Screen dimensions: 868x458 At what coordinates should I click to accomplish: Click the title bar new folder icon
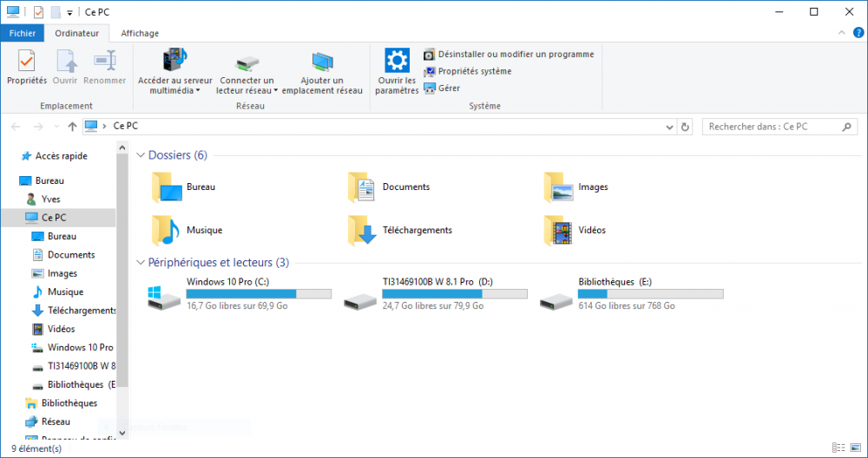(x=56, y=12)
